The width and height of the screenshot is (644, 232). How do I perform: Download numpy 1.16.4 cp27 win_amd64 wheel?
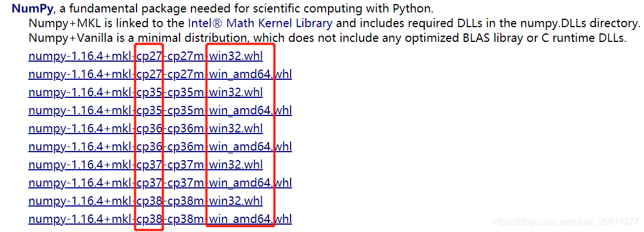tap(160, 74)
